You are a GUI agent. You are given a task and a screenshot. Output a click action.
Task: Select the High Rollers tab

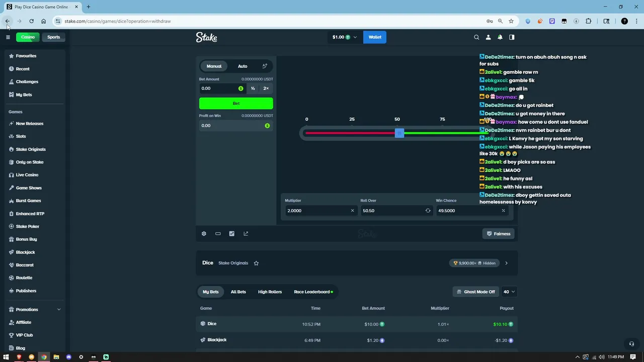[270, 292]
